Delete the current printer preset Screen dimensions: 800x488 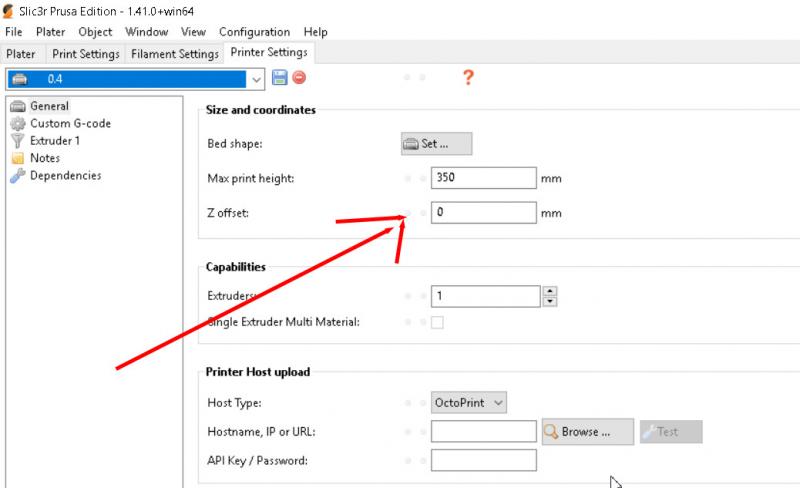point(298,78)
